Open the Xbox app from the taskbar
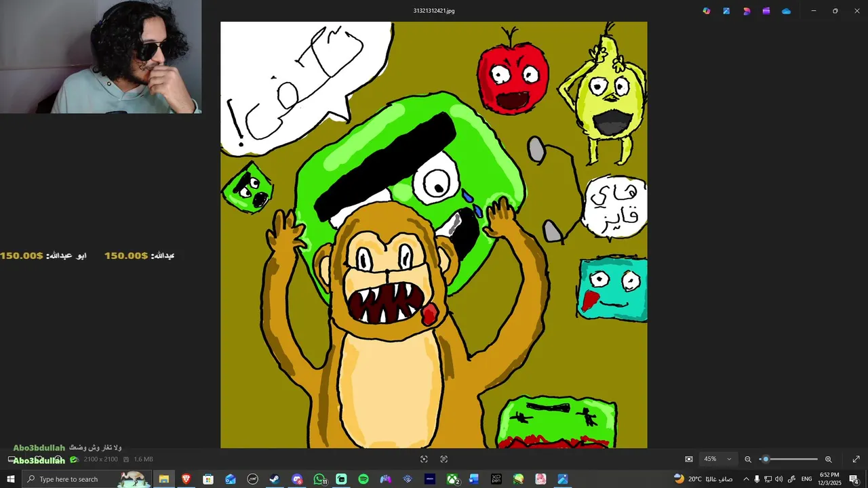Image resolution: width=868 pixels, height=488 pixels. [452, 479]
